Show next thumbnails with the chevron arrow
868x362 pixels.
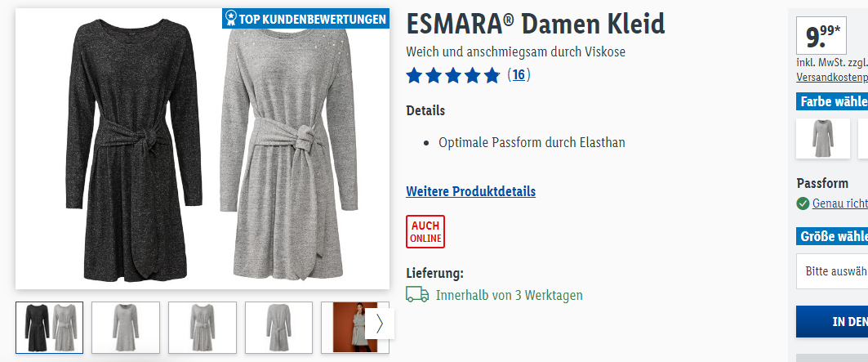tap(380, 324)
